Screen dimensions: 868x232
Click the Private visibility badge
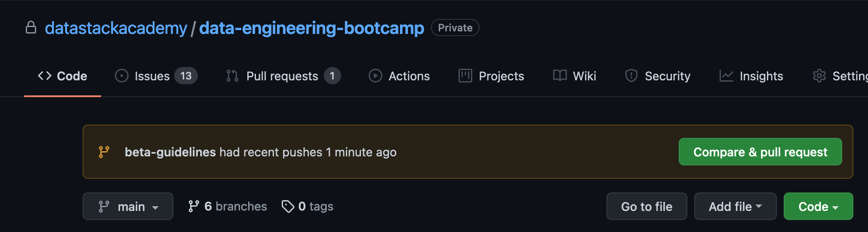pos(455,28)
